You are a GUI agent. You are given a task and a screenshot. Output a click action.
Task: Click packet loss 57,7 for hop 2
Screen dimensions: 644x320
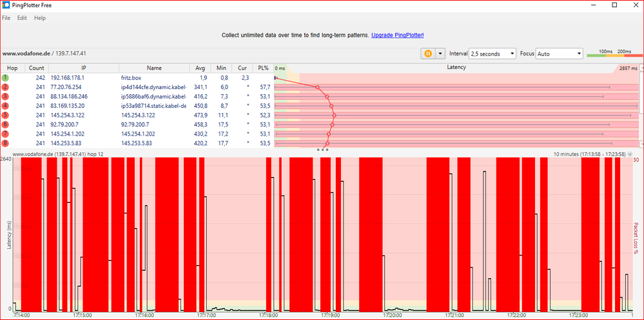click(x=264, y=87)
